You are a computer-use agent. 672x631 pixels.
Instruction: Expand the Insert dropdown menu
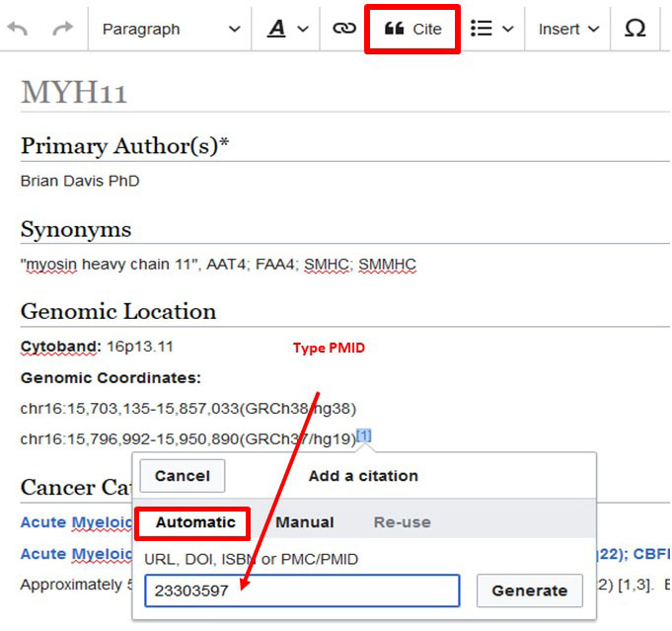point(568,29)
